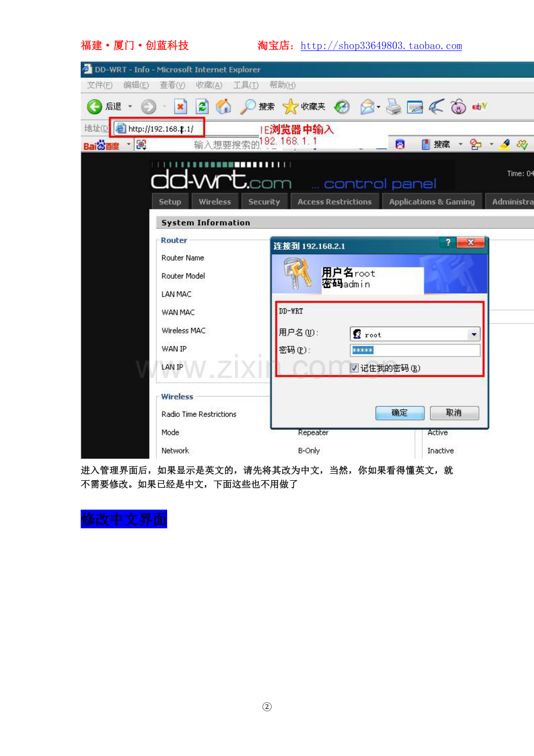Click the Refresh page icon
The image size is (534, 756).
[x=202, y=107]
